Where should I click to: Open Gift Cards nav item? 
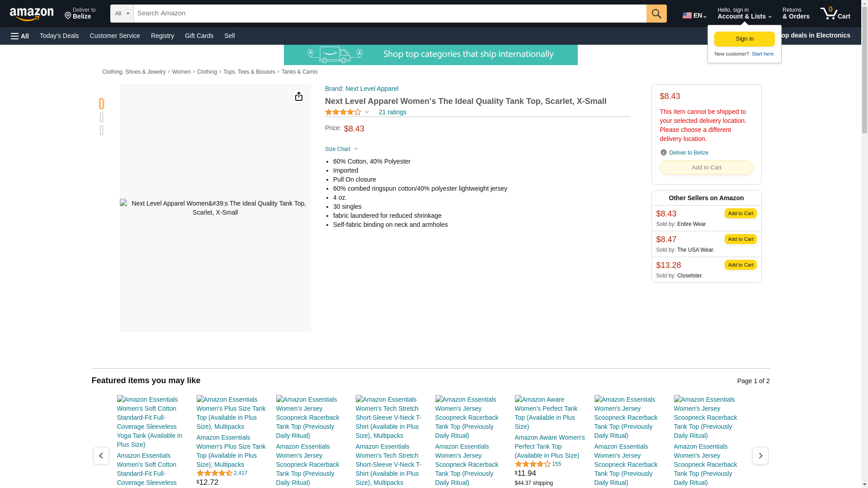199,36
